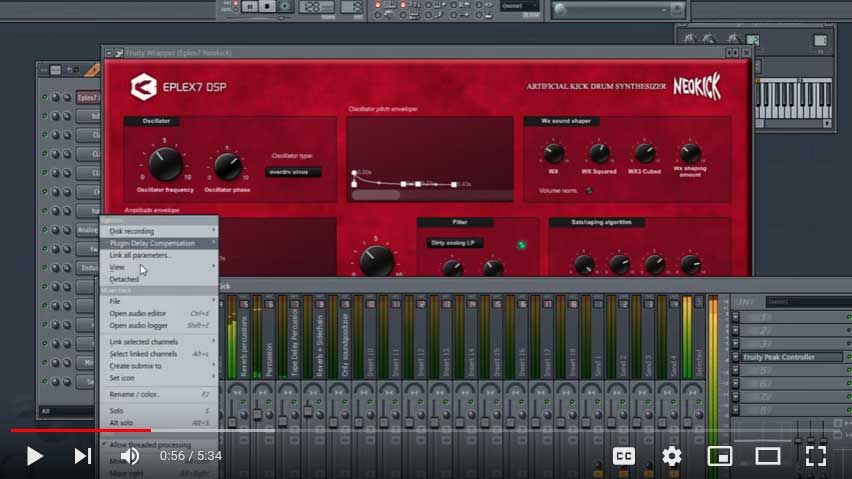Enter fullscreen mode
The height and width of the screenshot is (479, 852).
point(815,456)
